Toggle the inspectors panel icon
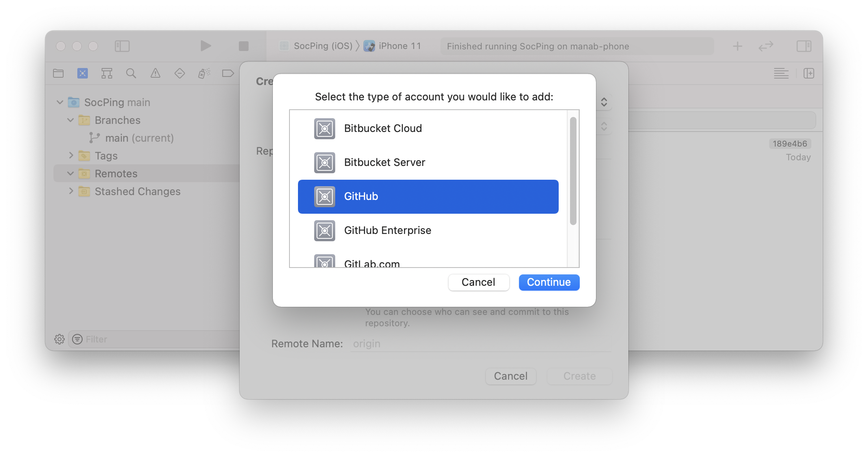Image resolution: width=868 pixels, height=459 pixels. 804,46
